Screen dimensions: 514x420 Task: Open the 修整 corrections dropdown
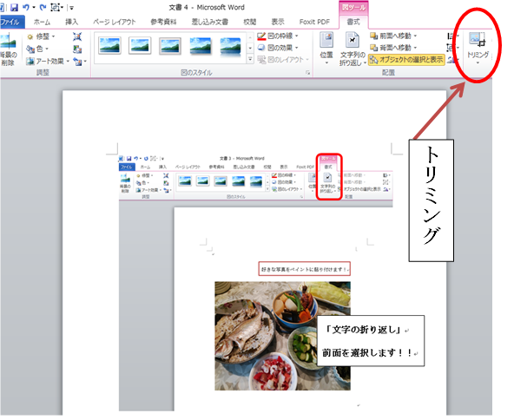tap(41, 36)
